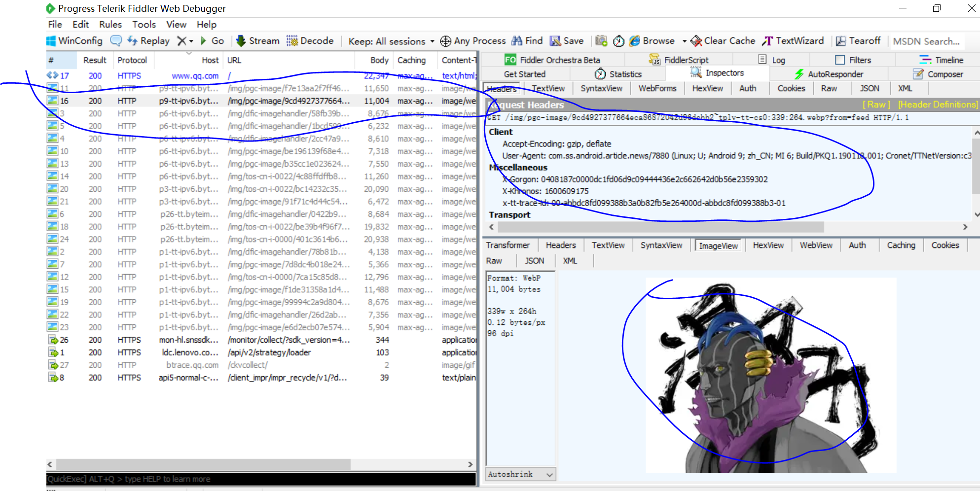
Task: Open the FiddlerScript tab
Action: 679,60
